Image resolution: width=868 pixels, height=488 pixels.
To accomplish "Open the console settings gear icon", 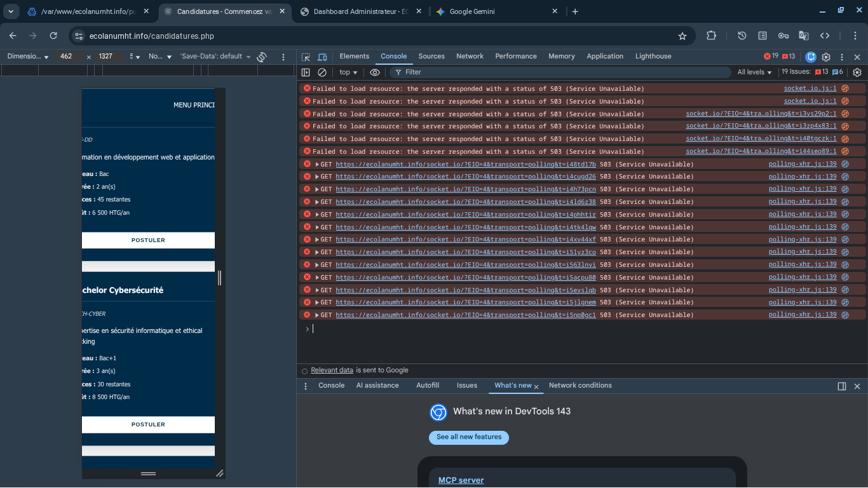I will (x=857, y=72).
